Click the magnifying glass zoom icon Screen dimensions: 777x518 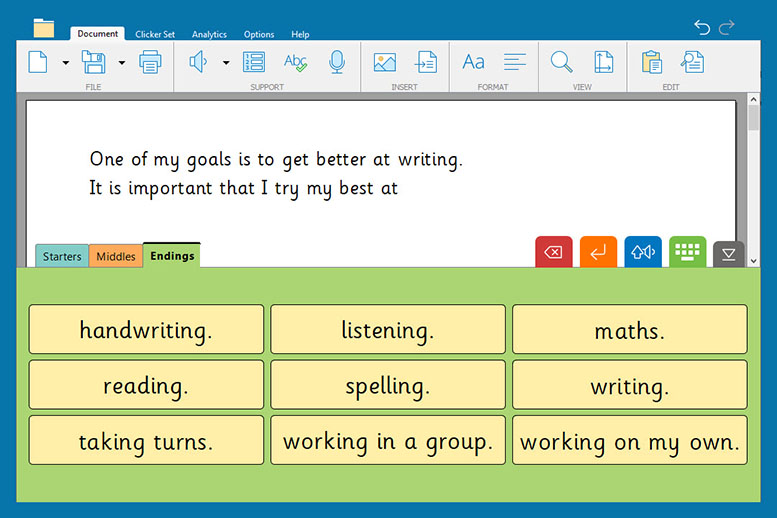[562, 62]
